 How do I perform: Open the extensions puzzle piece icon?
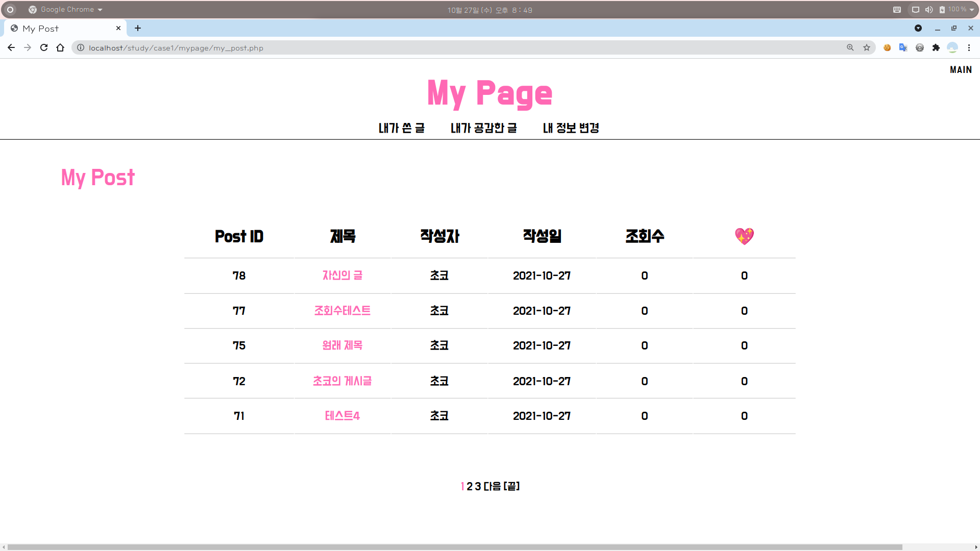(936, 47)
